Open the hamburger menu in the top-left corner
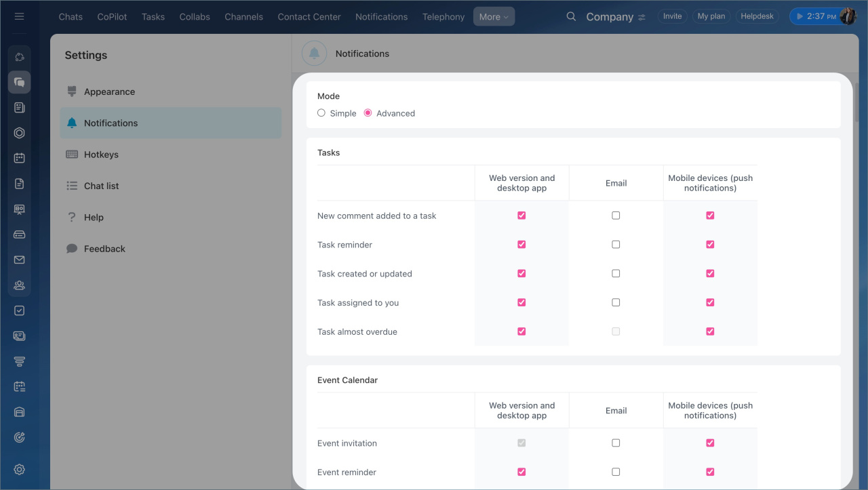 (19, 16)
